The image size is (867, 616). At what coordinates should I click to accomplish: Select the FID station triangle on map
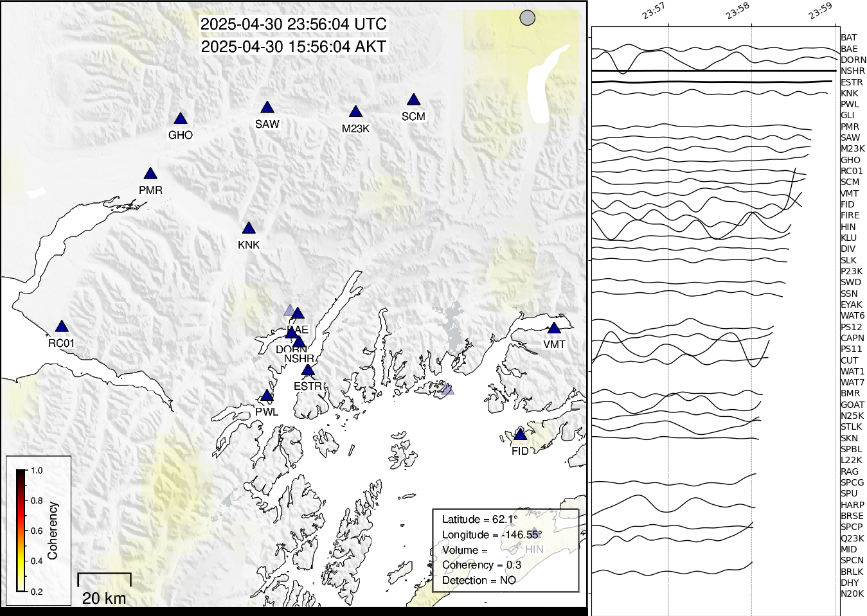[x=521, y=436]
